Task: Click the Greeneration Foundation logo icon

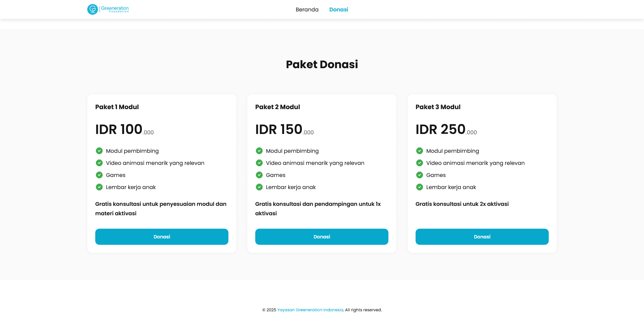Action: tap(93, 9)
